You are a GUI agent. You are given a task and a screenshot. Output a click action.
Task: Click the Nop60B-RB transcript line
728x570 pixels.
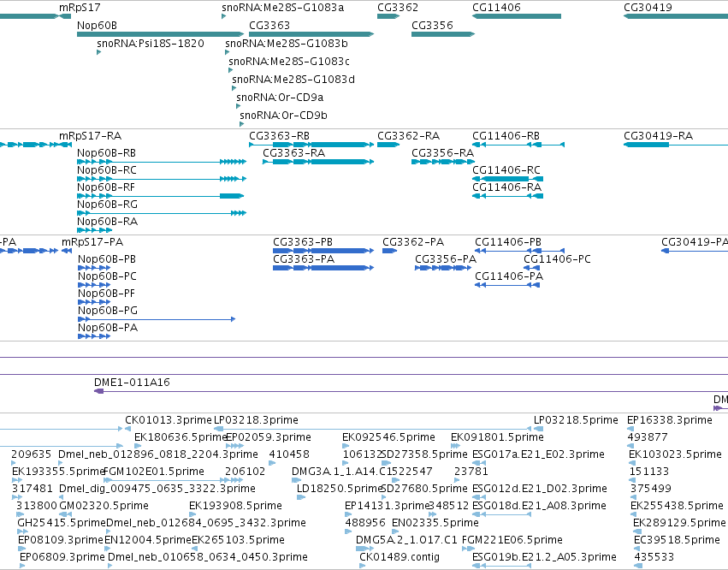pyautogui.click(x=162, y=162)
